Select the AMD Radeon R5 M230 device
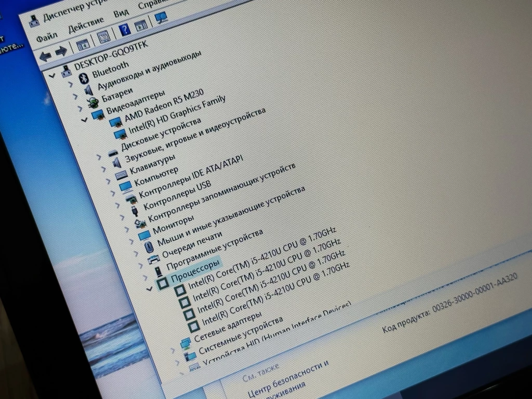This screenshot has width=532, height=399. [x=164, y=105]
